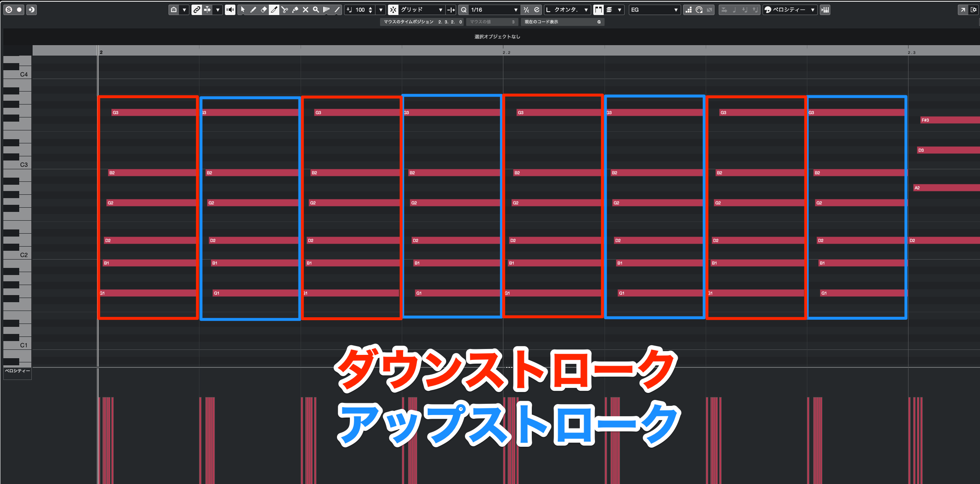The width and height of the screenshot is (980, 484).
Task: Click the ベロシティー controller lane label
Action: [x=18, y=371]
